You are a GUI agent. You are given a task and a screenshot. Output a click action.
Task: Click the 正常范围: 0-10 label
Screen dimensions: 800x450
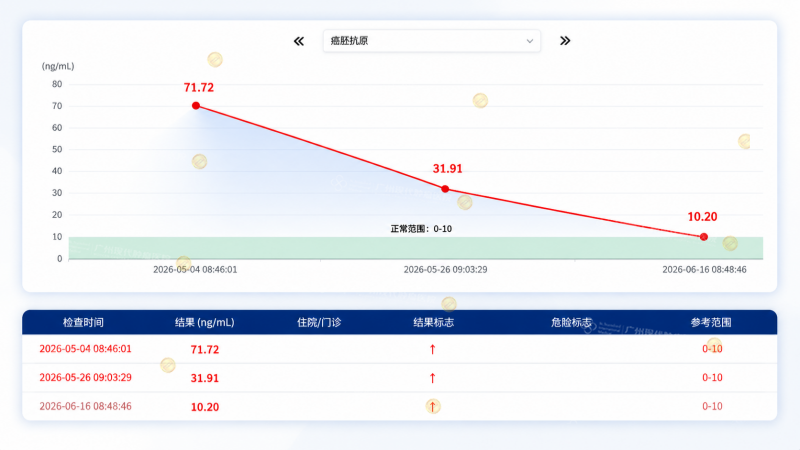click(x=421, y=229)
